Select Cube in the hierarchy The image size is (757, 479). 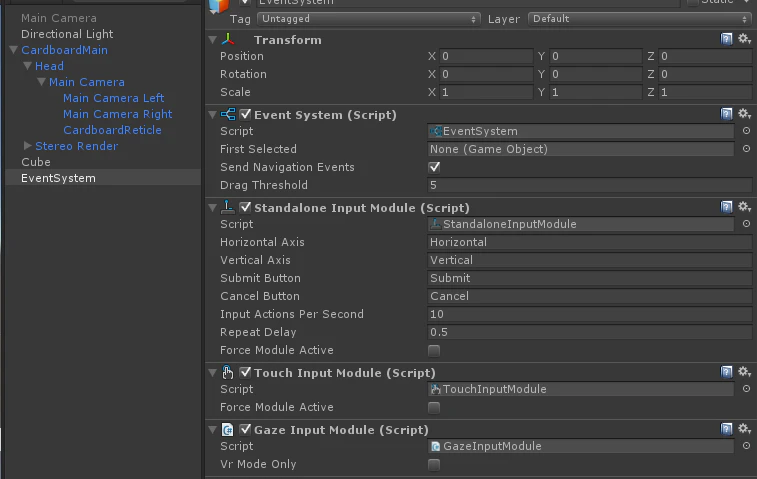click(x=36, y=162)
